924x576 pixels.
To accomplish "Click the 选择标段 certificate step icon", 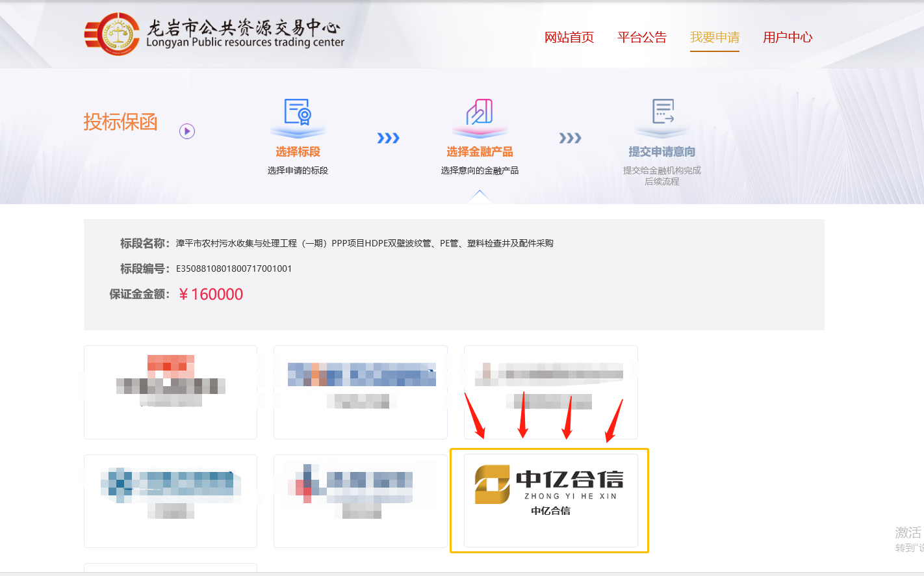I will 298,112.
